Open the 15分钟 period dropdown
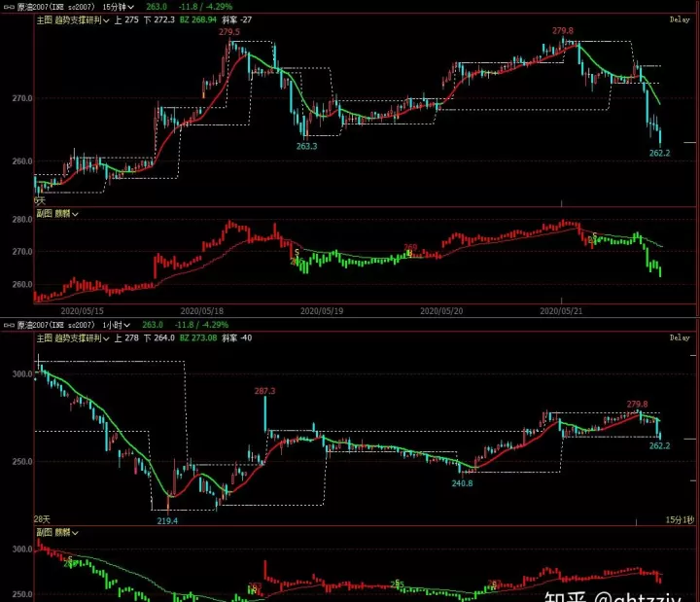Screen dimensions: 700x602 [x=118, y=7]
